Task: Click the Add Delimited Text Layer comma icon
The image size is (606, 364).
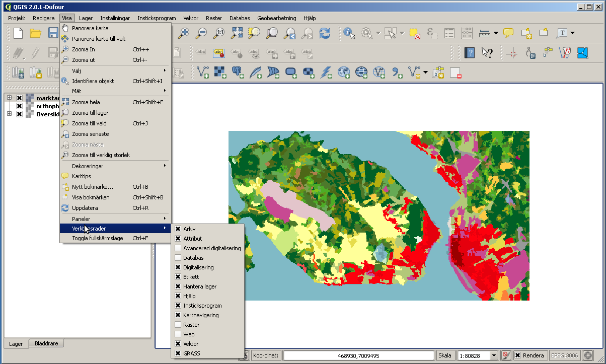Action: [397, 72]
